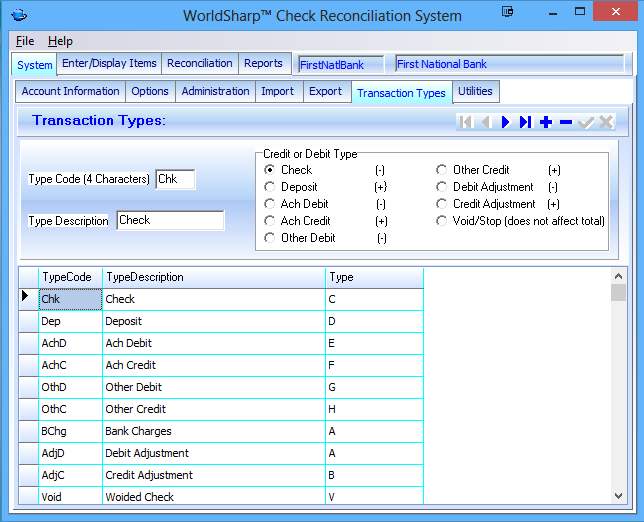Select the Void/Stop radio button

(x=442, y=221)
